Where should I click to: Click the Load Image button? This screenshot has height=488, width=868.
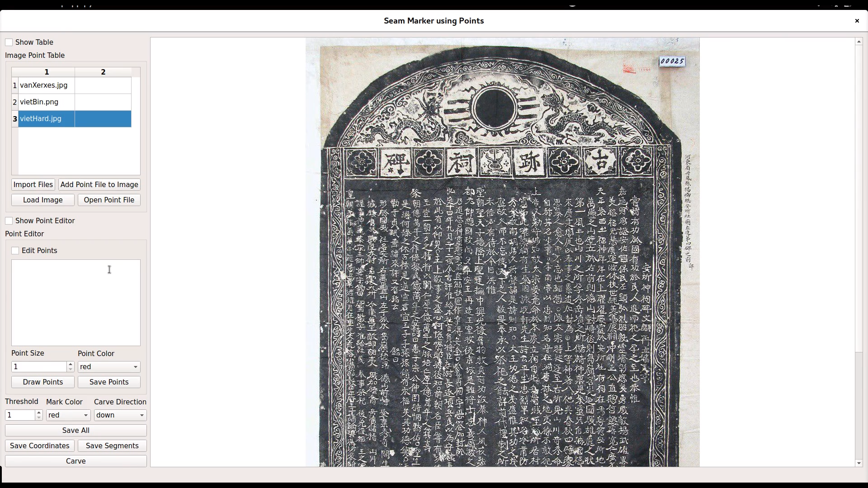tap(43, 200)
